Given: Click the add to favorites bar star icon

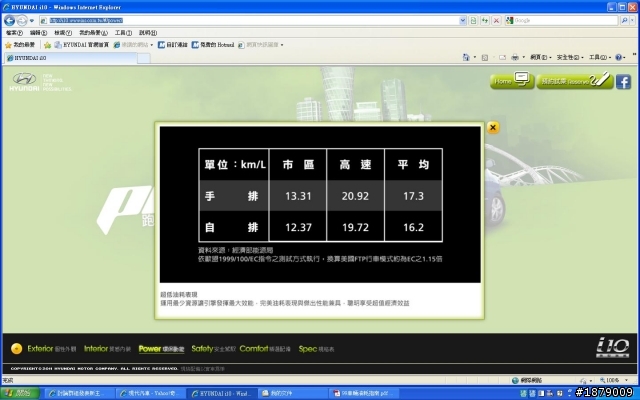Looking at the screenshot, I should click(x=47, y=45).
